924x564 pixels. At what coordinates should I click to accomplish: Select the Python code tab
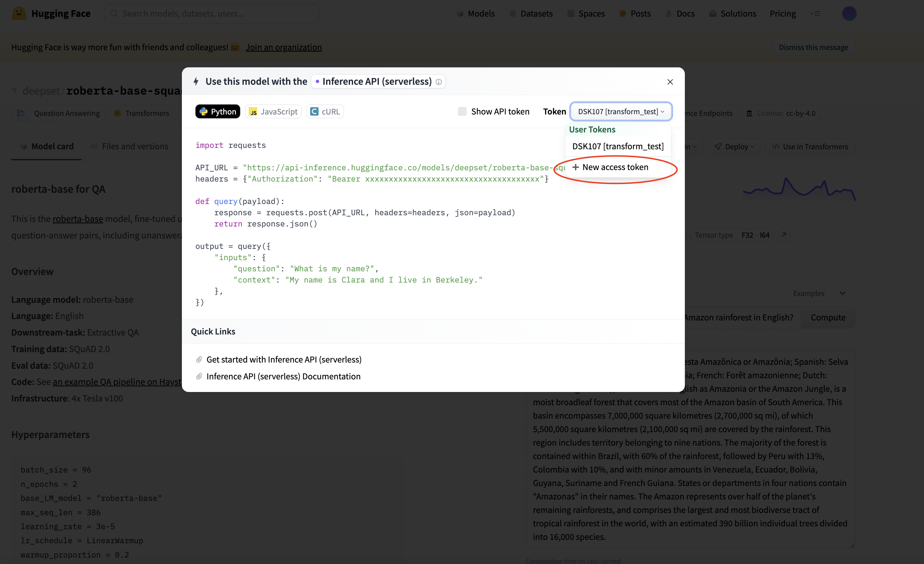pos(218,111)
